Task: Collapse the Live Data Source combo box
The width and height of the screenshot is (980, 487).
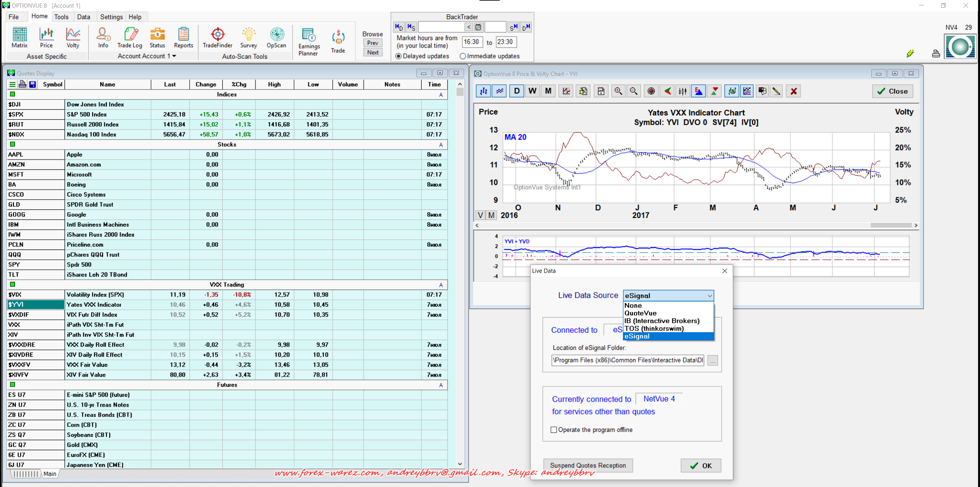Action: (x=709, y=296)
